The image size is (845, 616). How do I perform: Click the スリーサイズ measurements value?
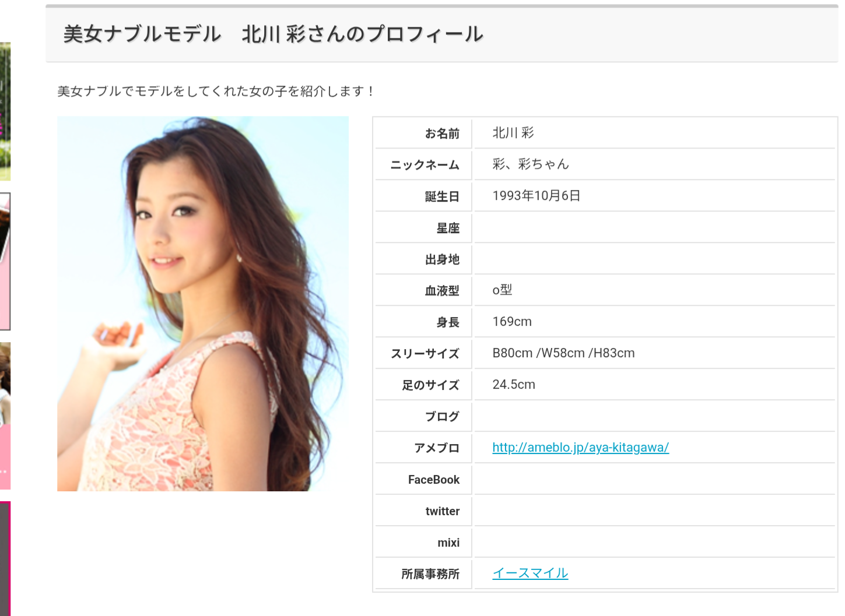pyautogui.click(x=563, y=353)
